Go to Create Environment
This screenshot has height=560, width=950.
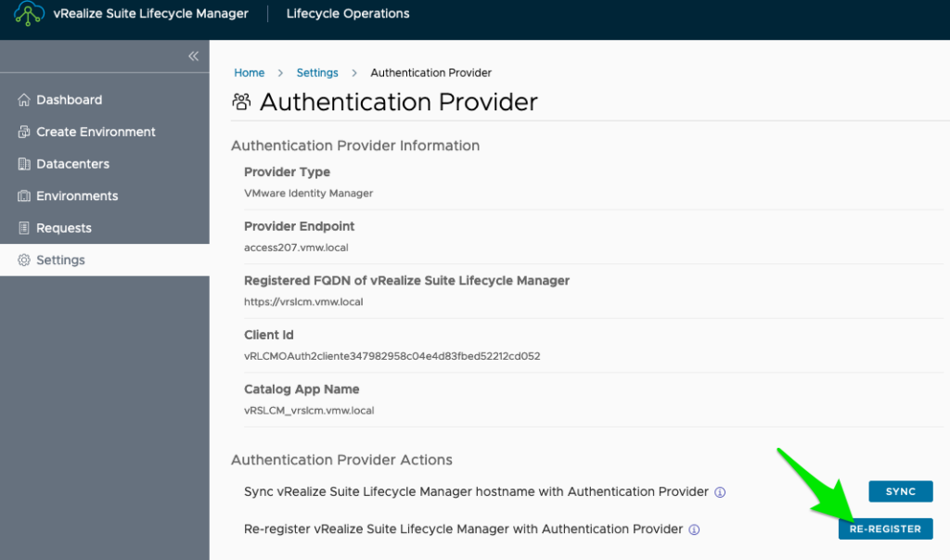[x=105, y=132]
